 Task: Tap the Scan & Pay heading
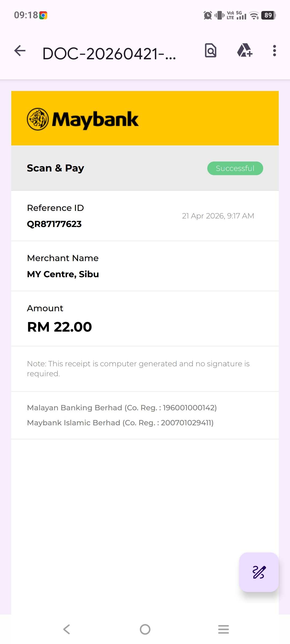pyautogui.click(x=56, y=168)
